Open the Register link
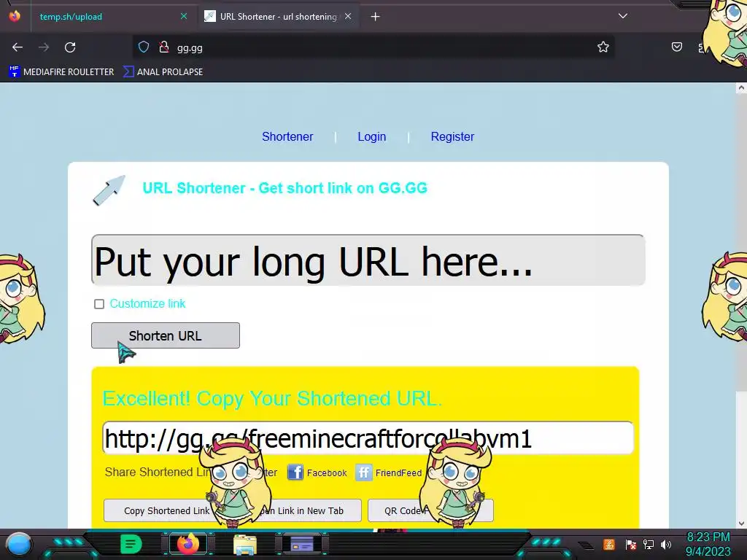The image size is (747, 560). click(452, 136)
